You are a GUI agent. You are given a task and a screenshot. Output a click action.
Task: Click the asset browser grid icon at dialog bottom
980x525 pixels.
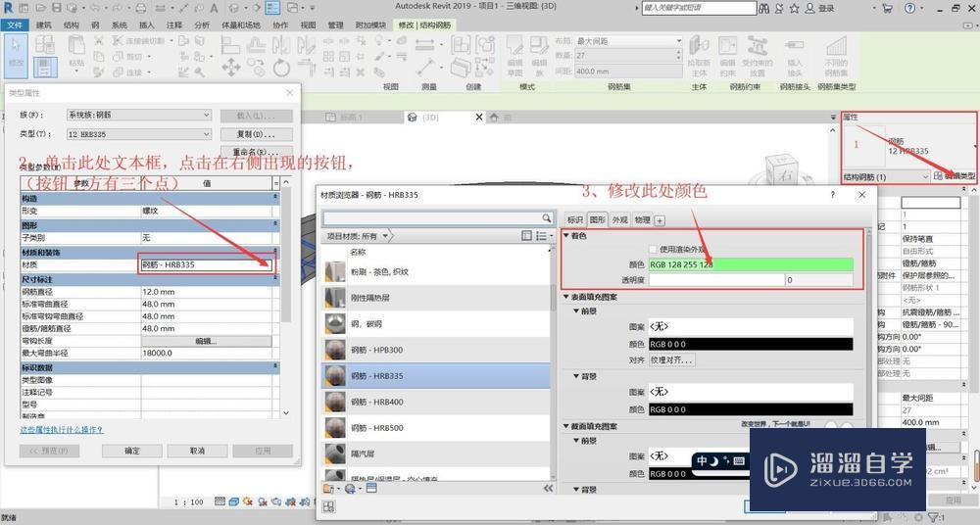click(328, 506)
